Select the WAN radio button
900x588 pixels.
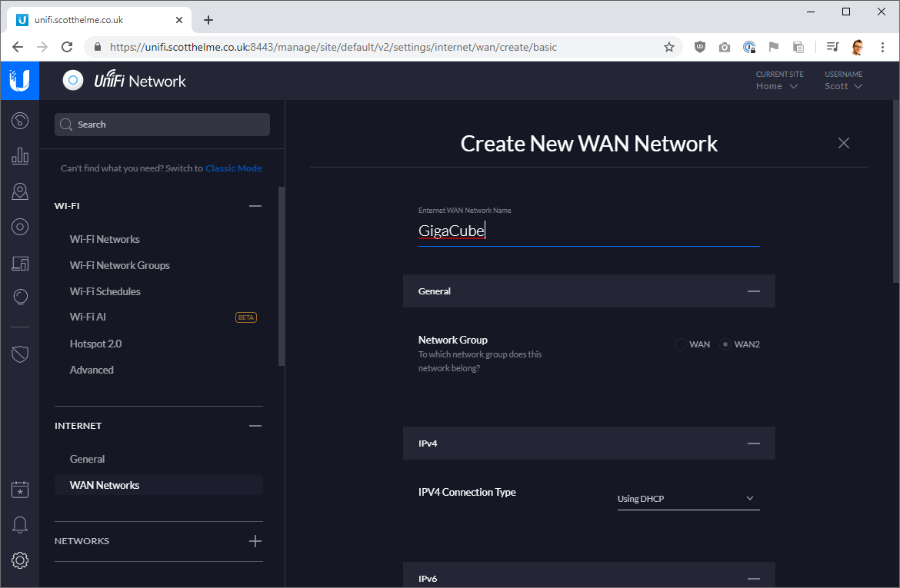click(x=681, y=344)
